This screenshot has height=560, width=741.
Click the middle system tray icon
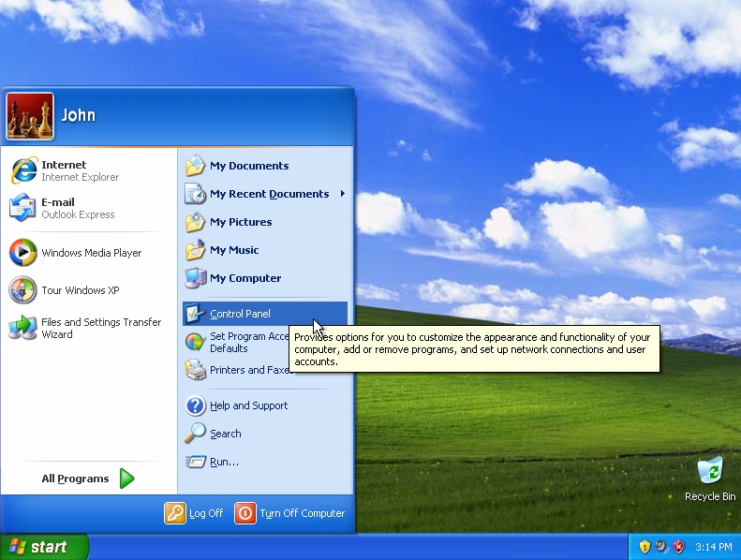(661, 547)
